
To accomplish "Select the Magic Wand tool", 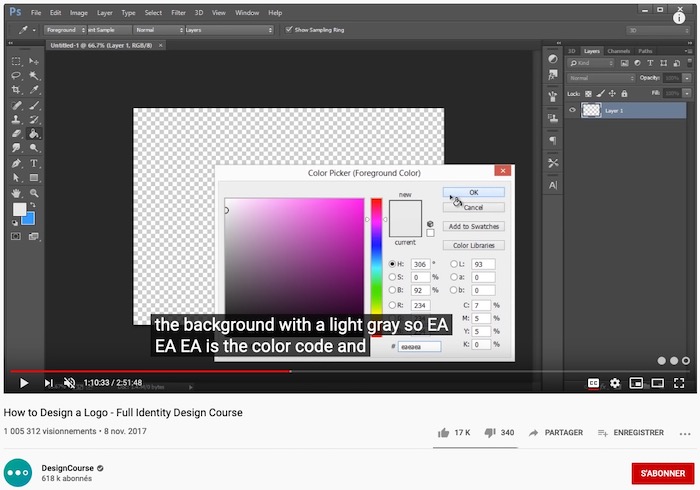I will point(34,75).
